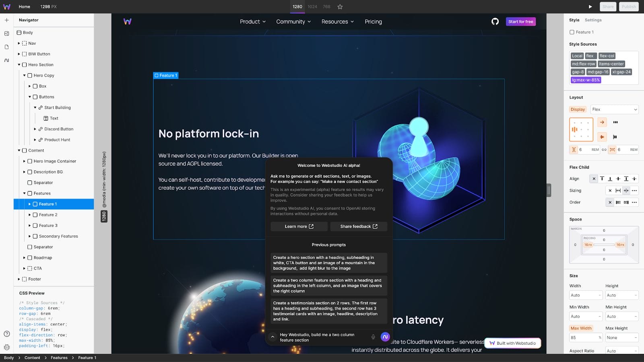
Task: Collapse the Hero Section tree item
Action: click(x=19, y=65)
